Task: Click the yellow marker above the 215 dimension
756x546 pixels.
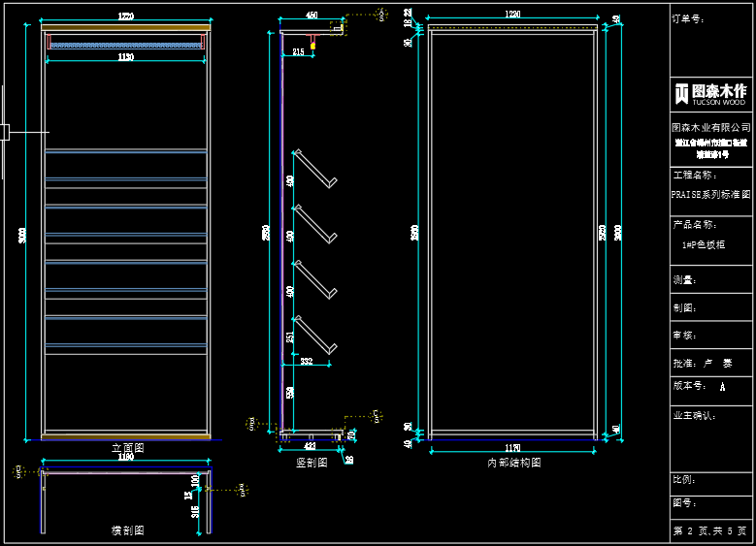Action: tap(313, 46)
